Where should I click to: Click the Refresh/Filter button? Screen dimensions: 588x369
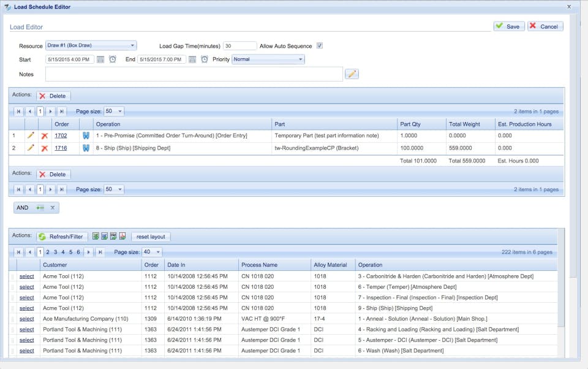point(61,237)
